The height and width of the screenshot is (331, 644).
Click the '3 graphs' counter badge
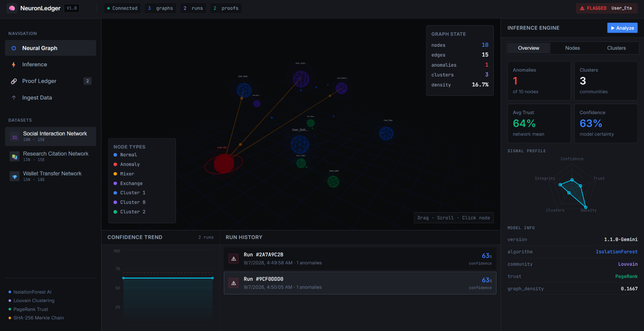click(x=160, y=8)
